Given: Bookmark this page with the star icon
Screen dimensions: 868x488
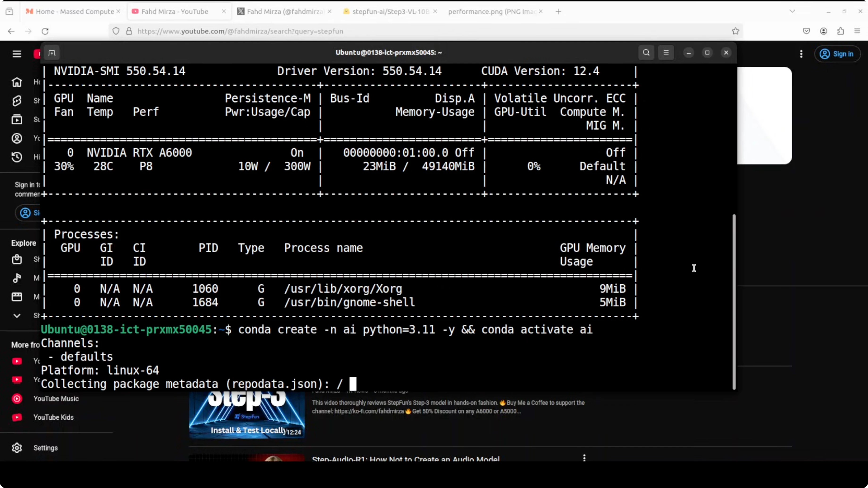Looking at the screenshot, I should pyautogui.click(x=735, y=31).
